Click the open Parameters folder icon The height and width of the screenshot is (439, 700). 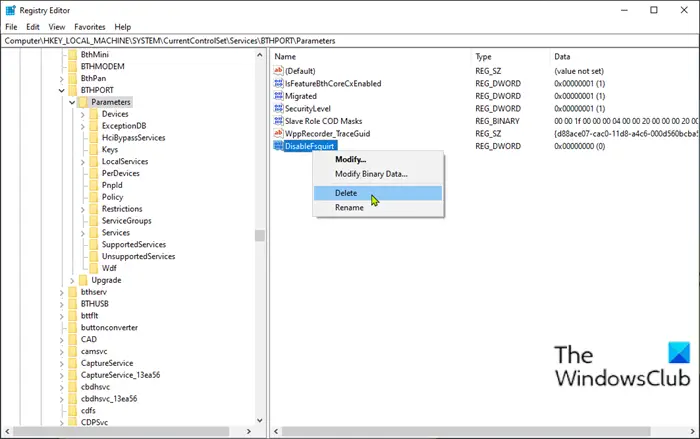83,102
